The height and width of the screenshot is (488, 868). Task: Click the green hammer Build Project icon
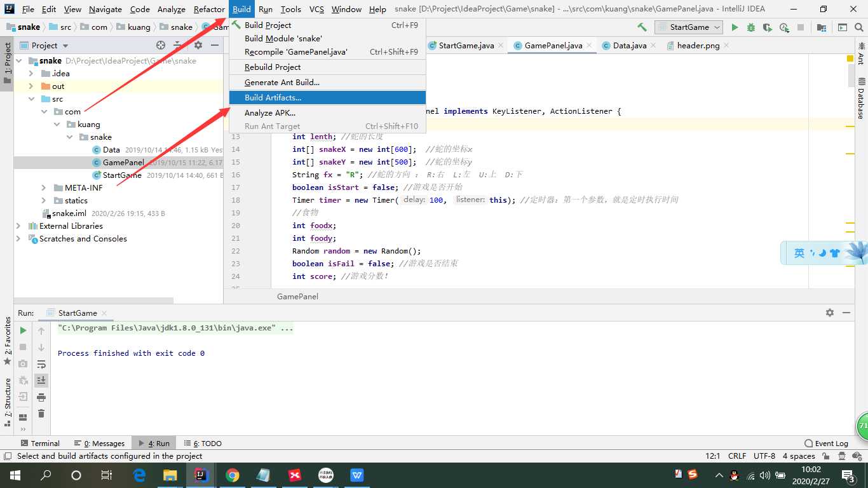(642, 27)
